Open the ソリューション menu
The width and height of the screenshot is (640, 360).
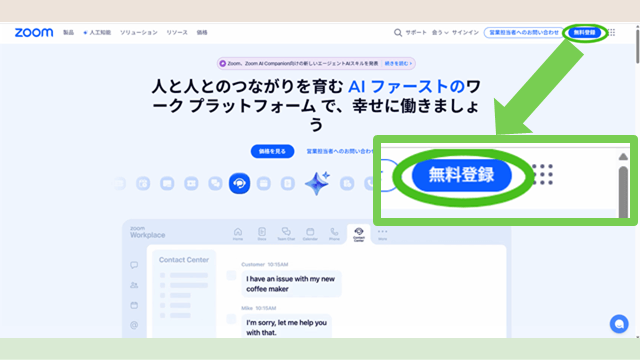[x=138, y=33]
